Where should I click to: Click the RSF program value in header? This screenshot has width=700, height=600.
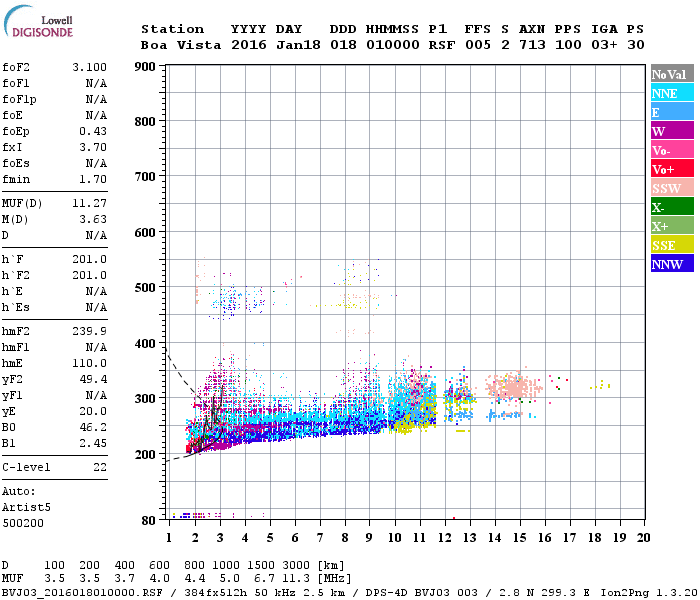pyautogui.click(x=442, y=45)
